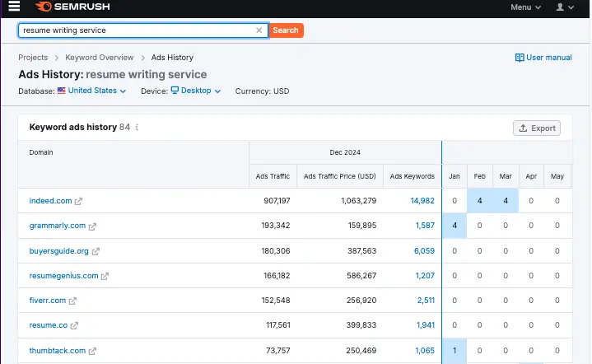Image resolution: width=592 pixels, height=364 pixels.
Task: Click the Feb month column header
Action: coord(479,176)
